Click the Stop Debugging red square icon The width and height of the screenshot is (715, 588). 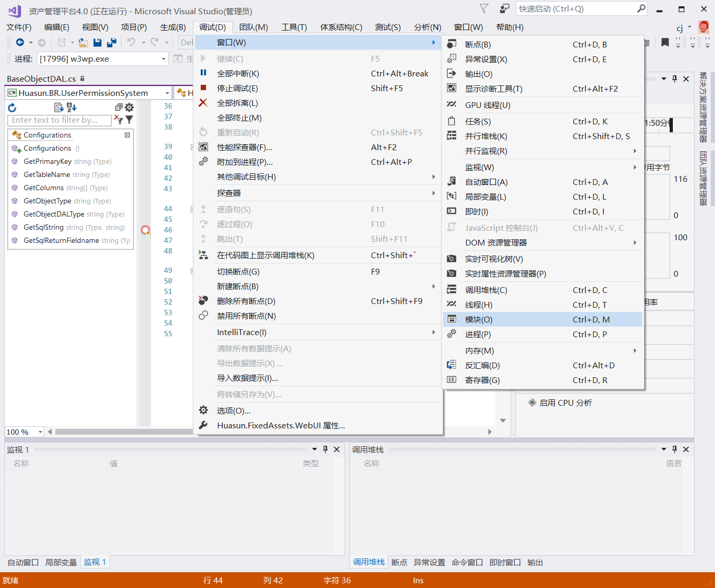203,88
